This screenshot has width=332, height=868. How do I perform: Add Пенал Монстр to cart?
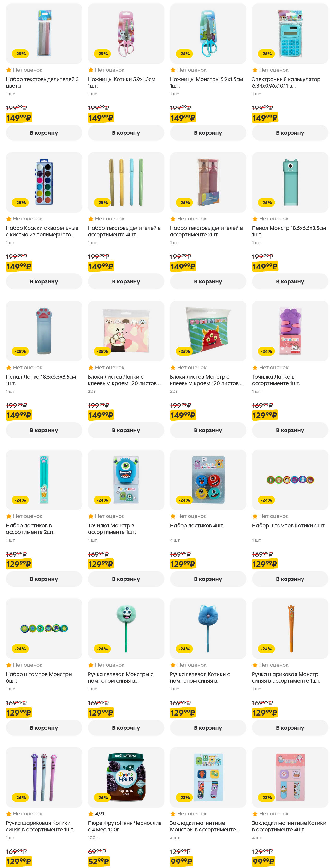pos(290,281)
